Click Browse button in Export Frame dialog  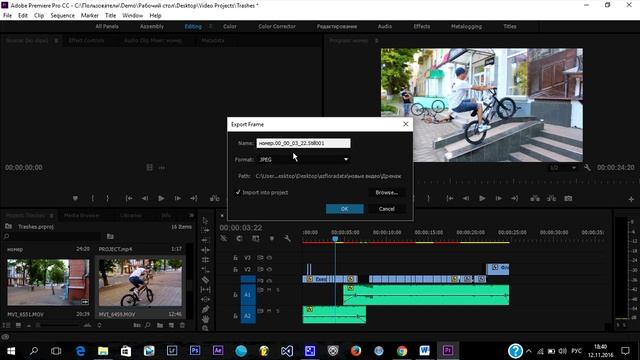[387, 192]
